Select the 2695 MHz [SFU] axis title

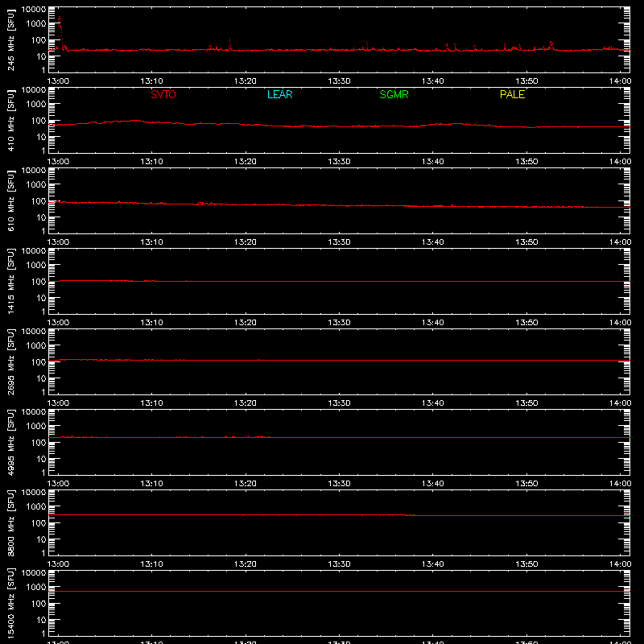click(x=10, y=361)
